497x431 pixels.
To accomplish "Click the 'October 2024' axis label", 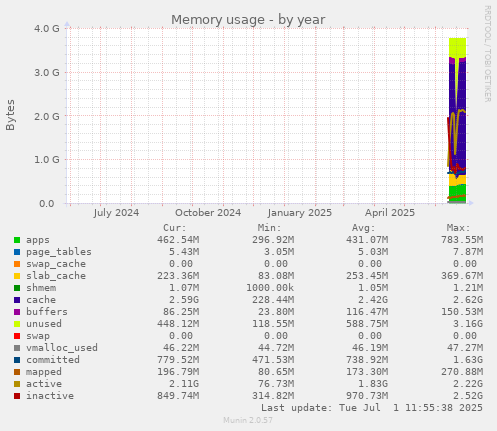I will coord(208,213).
